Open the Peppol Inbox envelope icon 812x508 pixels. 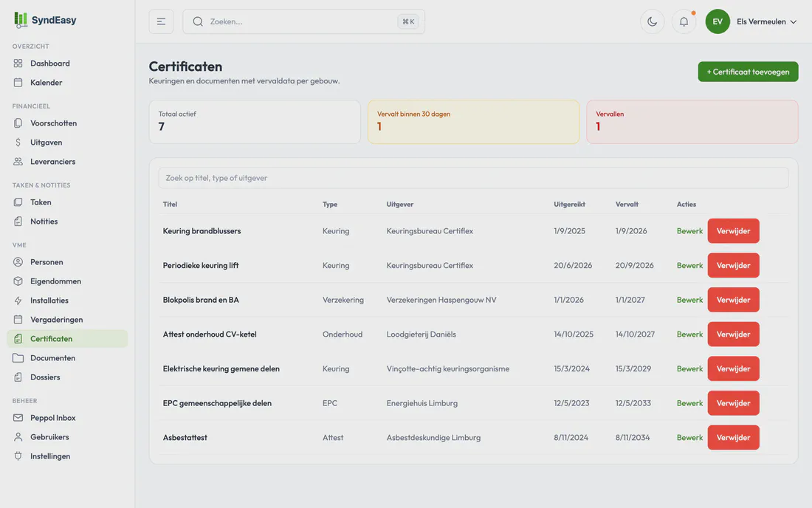point(18,418)
